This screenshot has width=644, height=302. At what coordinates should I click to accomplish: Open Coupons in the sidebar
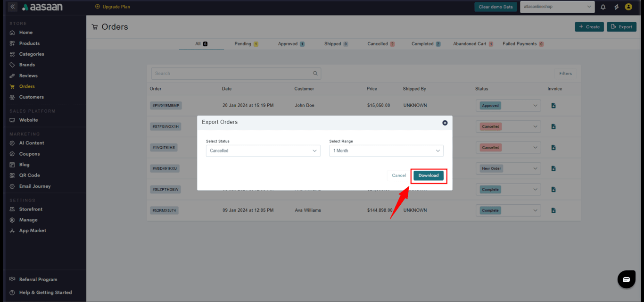tap(29, 154)
